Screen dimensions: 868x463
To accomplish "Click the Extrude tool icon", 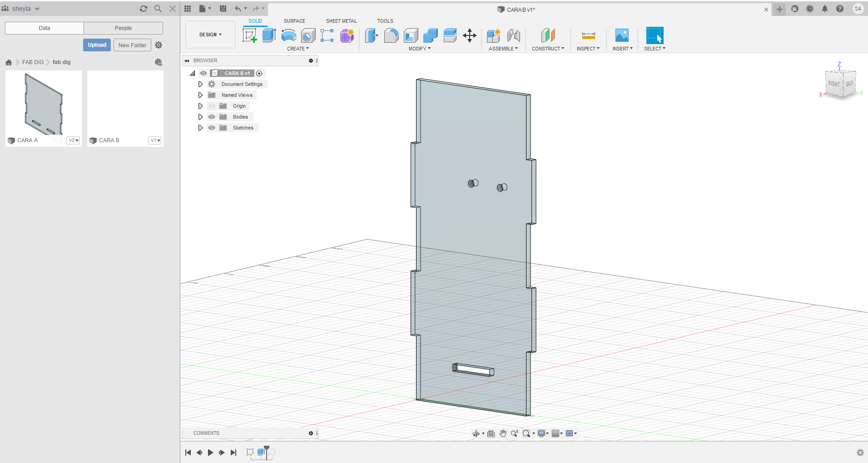I will pos(269,35).
